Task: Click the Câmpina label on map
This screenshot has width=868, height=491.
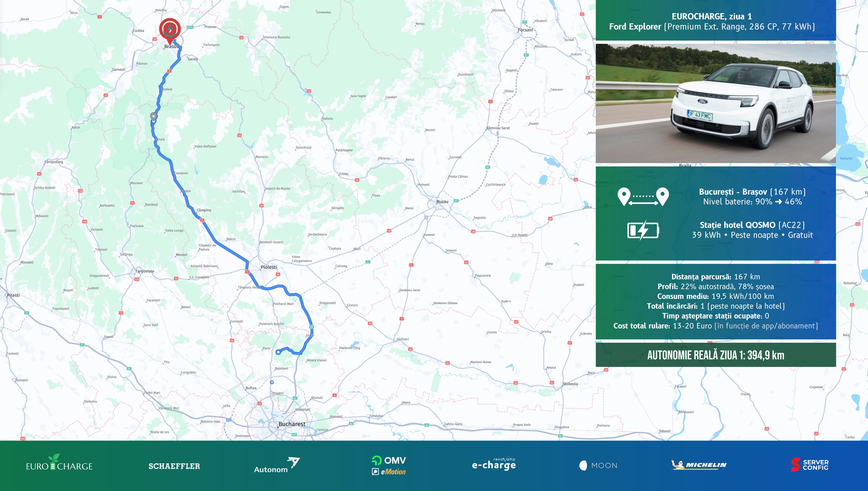Action: click(x=204, y=210)
